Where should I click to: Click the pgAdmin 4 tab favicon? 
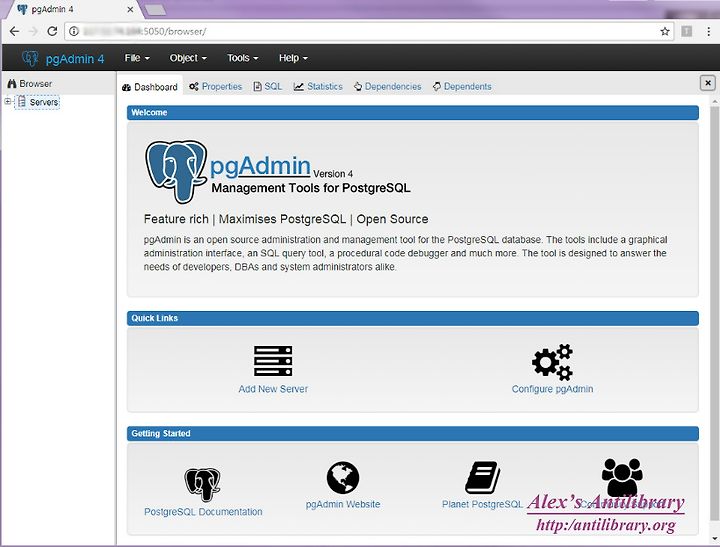(22, 9)
